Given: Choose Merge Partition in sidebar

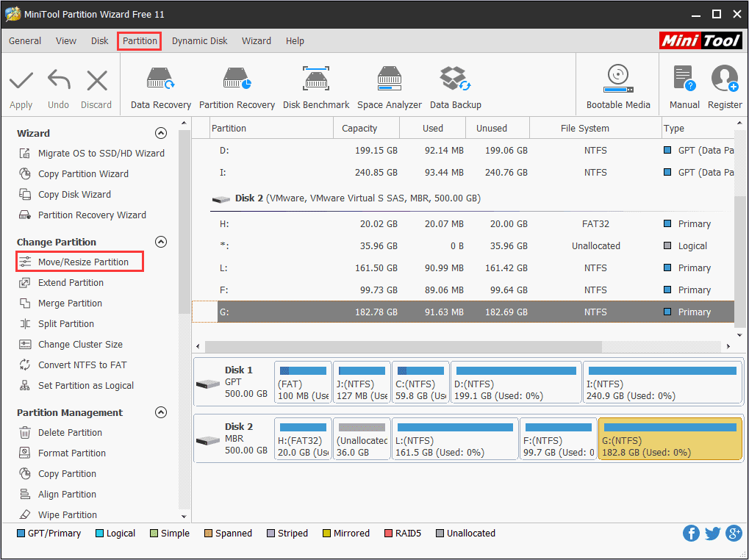Looking at the screenshot, I should click(x=61, y=304).
